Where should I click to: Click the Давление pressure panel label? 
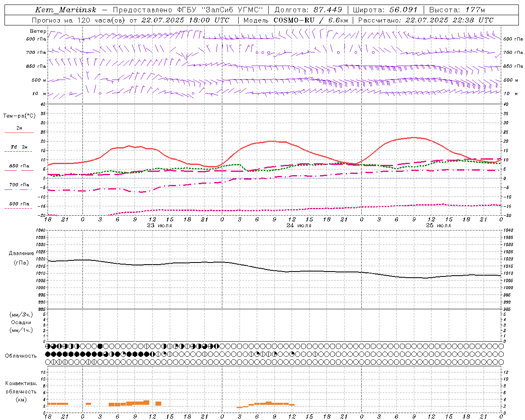[x=21, y=253]
